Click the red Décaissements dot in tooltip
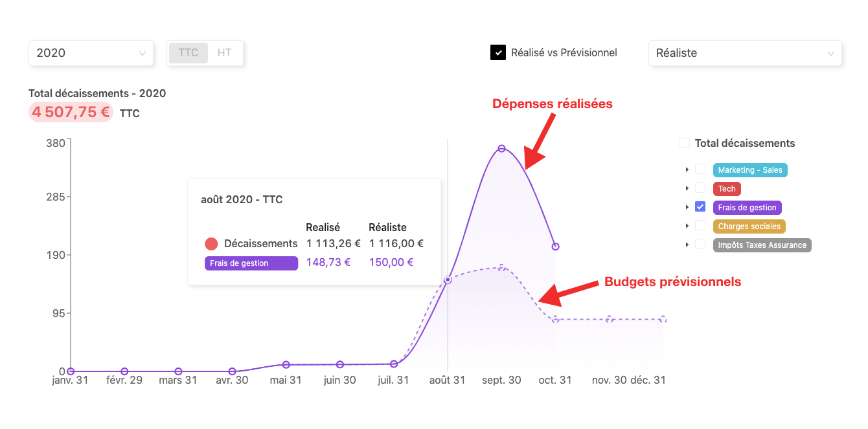Screen dimensions: 868x429 (x=211, y=243)
